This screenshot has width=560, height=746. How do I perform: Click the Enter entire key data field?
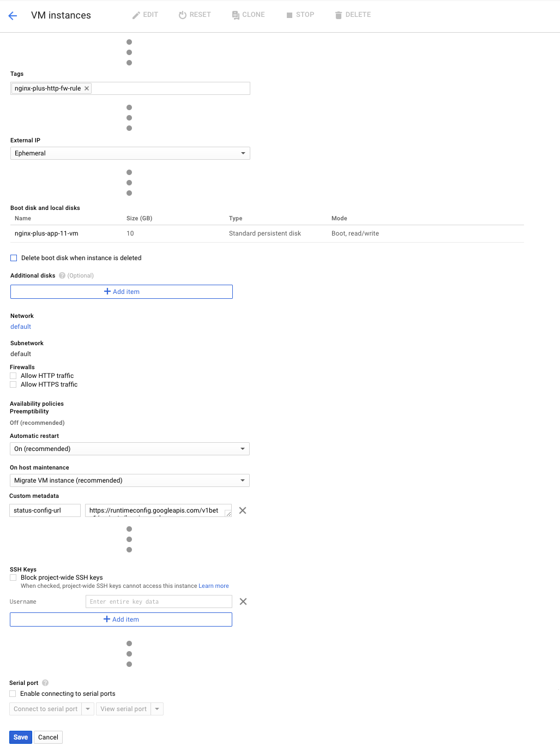pos(159,601)
